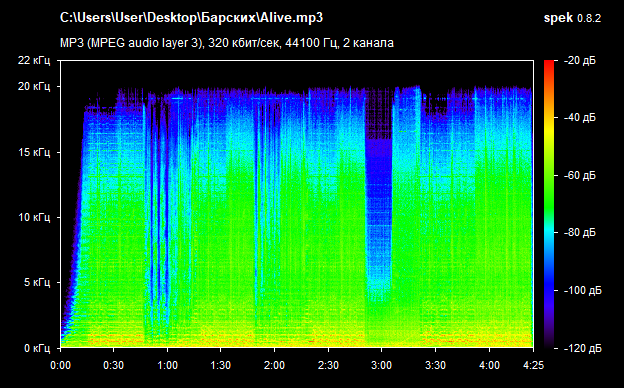The height and width of the screenshot is (388, 624).
Task: Click the 0:00 time axis label
Action: click(60, 365)
